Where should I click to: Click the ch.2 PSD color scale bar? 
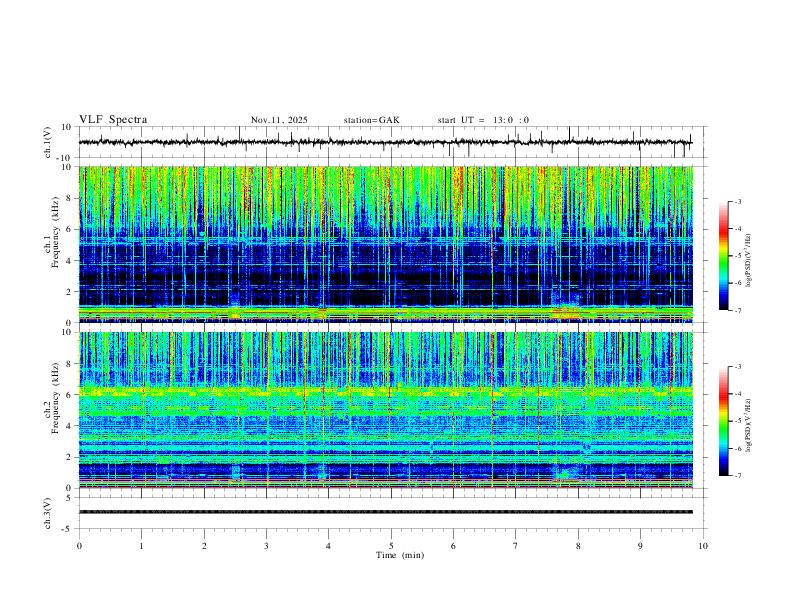point(724,421)
